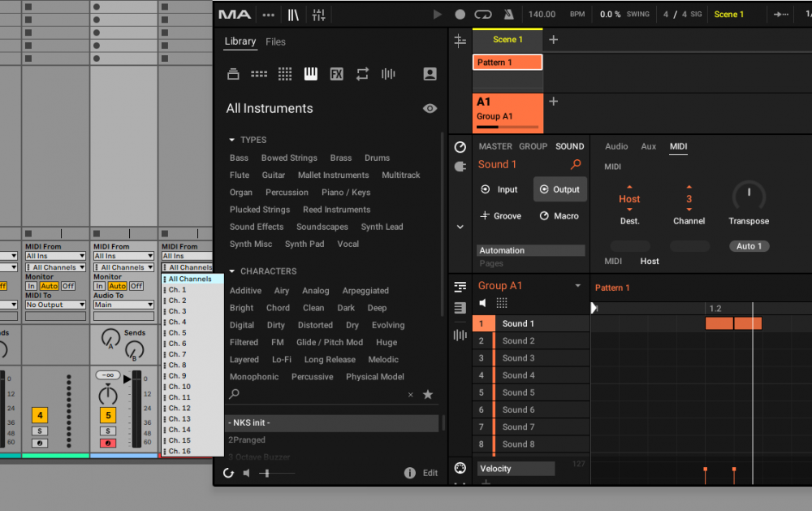The height and width of the screenshot is (511, 812).
Task: Collapse the TYPES section
Action: (x=232, y=140)
